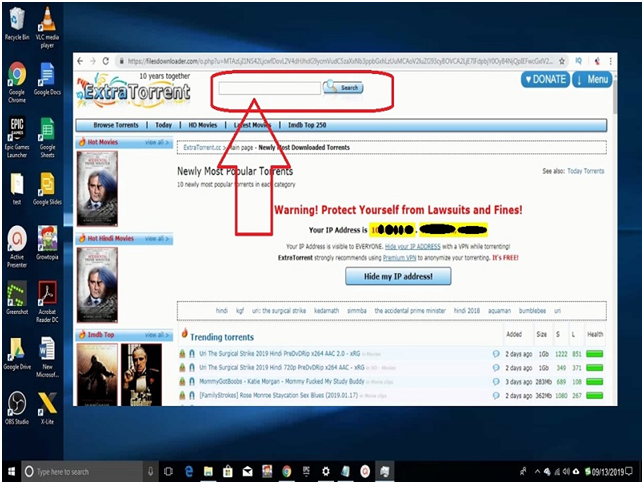644x484 pixels.
Task: Click Hide my IP address button
Action: pos(398,276)
